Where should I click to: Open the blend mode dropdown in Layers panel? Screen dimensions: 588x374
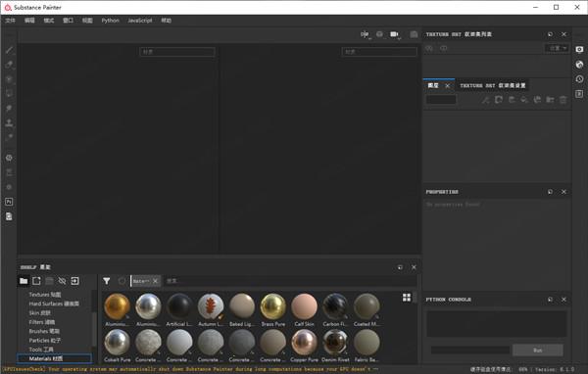pos(441,100)
